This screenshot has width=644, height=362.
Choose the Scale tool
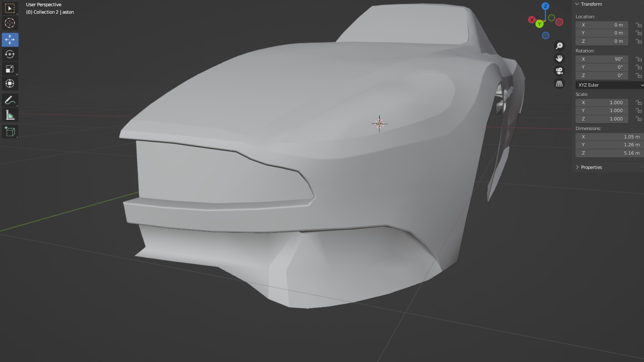pyautogui.click(x=10, y=69)
